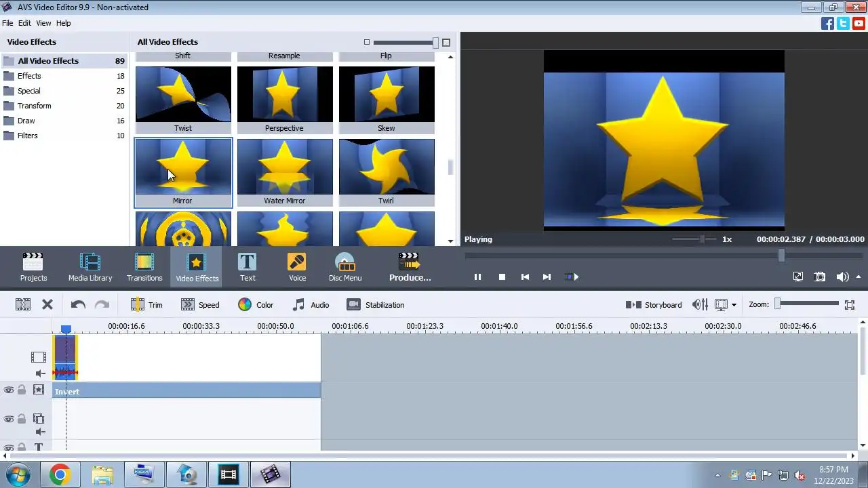868x488 pixels.
Task: Switch to Storyboard view
Action: pos(654,305)
